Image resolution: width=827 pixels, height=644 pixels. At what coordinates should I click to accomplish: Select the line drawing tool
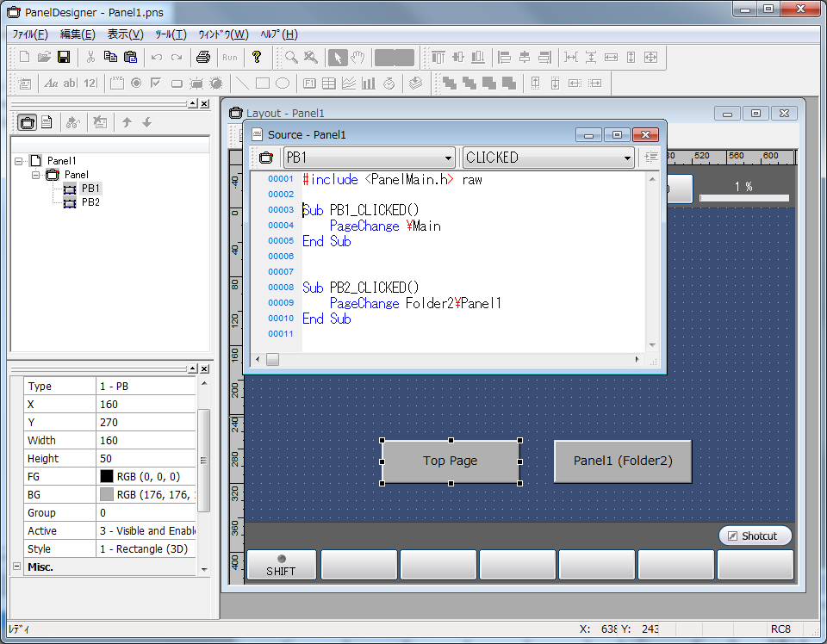click(x=243, y=84)
